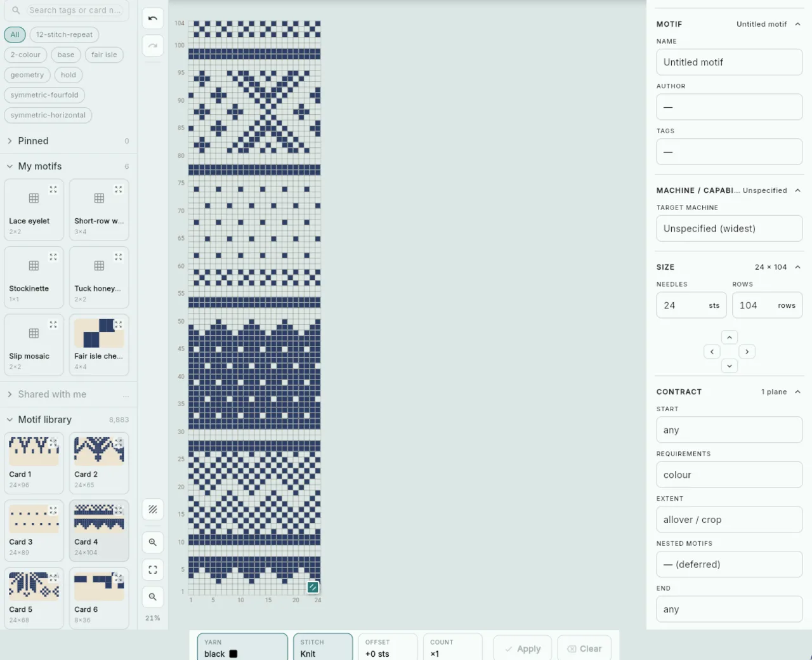Click the contract End field

[x=730, y=609]
